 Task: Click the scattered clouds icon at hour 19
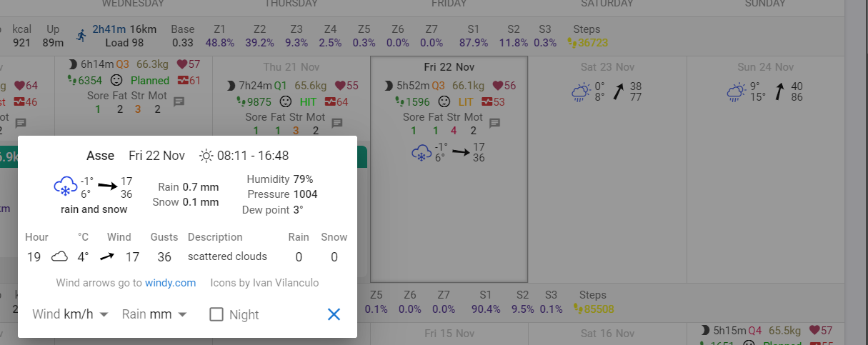pyautogui.click(x=59, y=257)
